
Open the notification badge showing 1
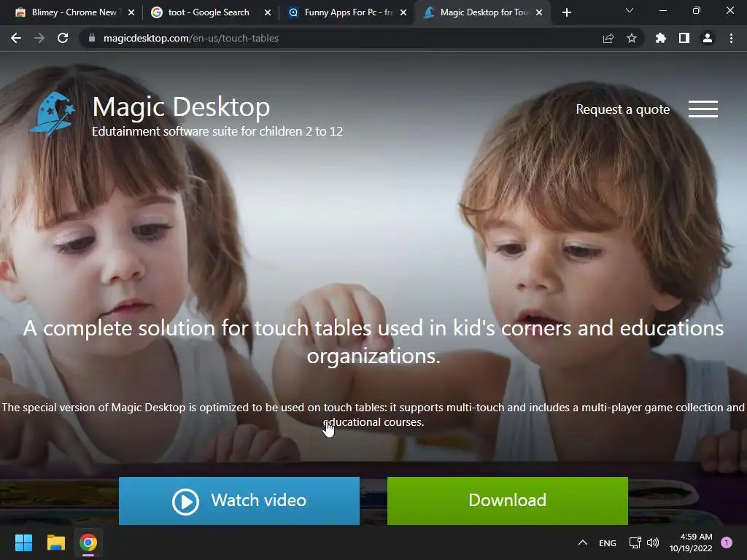[x=727, y=542]
